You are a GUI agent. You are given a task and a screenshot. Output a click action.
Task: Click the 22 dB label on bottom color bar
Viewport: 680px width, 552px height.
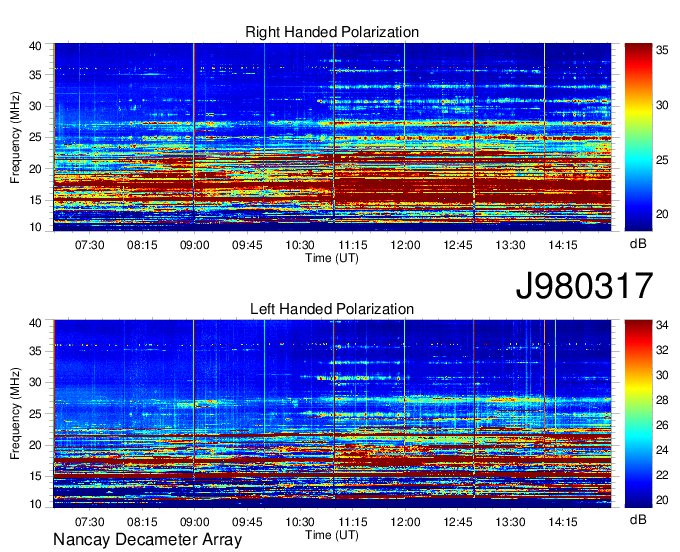point(662,476)
